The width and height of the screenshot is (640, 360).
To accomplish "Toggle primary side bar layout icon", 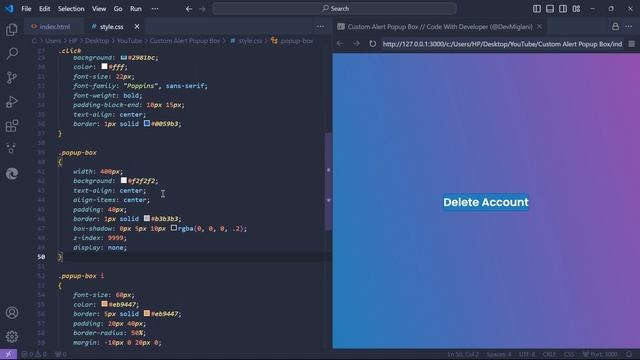I will coord(537,9).
